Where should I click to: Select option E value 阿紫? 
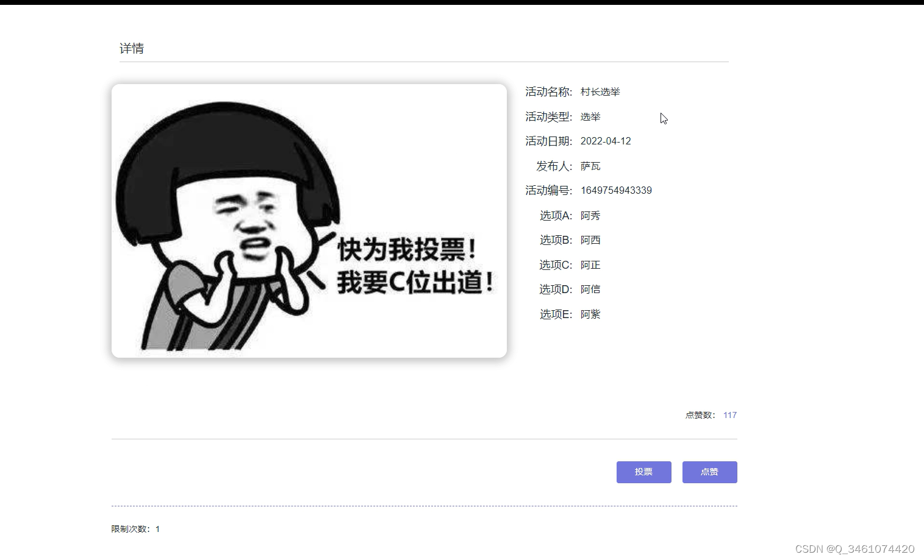click(x=590, y=314)
